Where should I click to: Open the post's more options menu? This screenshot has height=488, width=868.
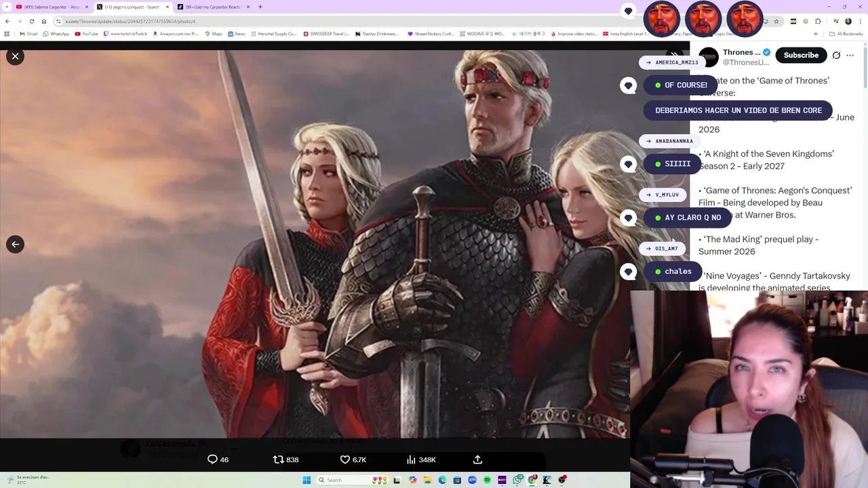pos(850,55)
